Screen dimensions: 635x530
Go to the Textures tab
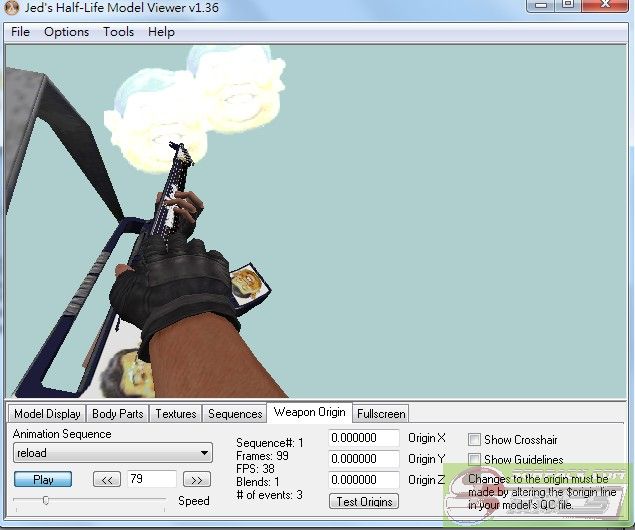[x=176, y=414]
